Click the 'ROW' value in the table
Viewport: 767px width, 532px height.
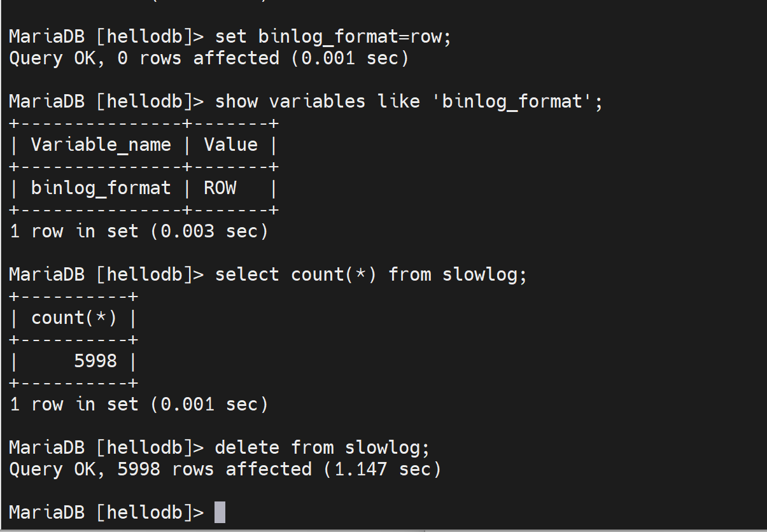pos(220,188)
